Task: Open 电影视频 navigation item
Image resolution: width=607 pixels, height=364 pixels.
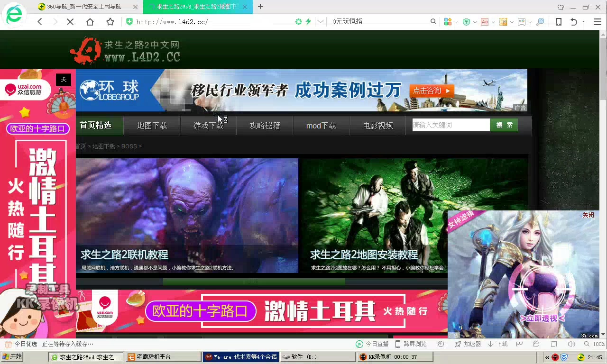Action: [378, 126]
